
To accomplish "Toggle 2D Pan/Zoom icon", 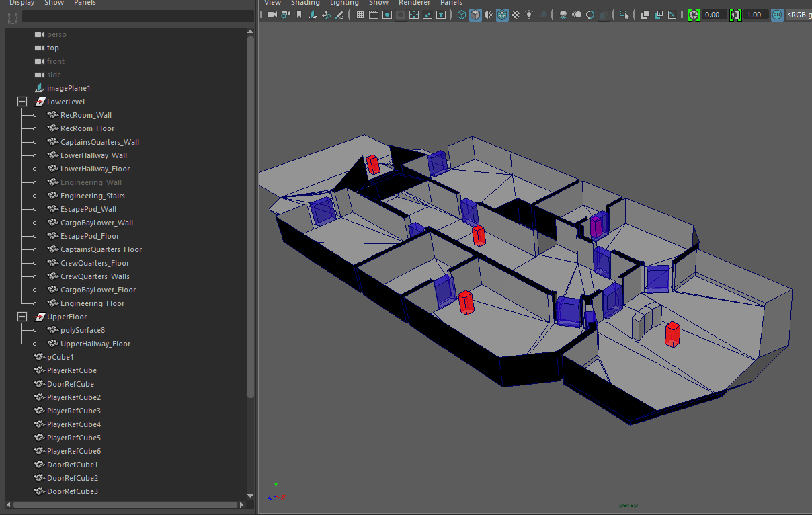I will click(x=326, y=15).
